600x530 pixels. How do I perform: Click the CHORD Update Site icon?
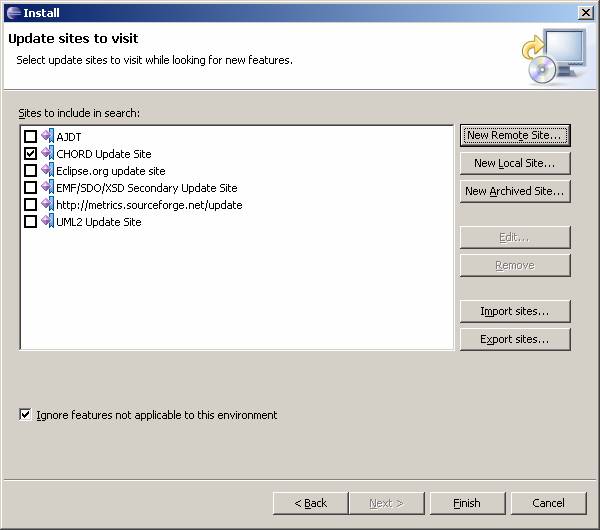coord(47,154)
